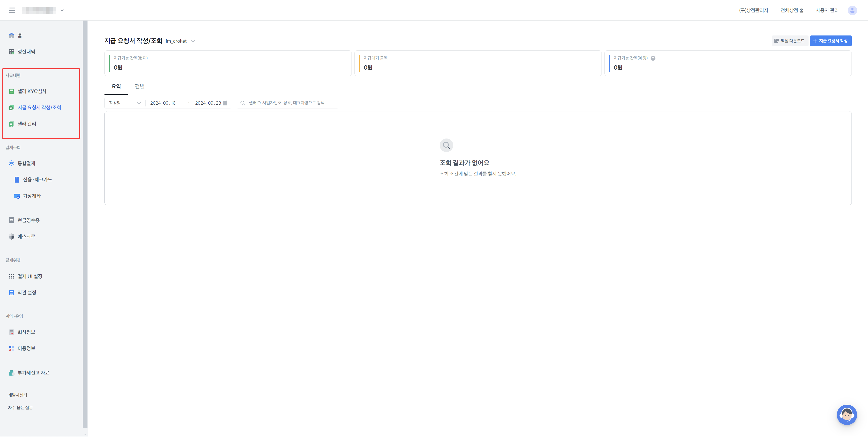Open the calendar date picker icon
868x437 pixels.
pos(225,103)
